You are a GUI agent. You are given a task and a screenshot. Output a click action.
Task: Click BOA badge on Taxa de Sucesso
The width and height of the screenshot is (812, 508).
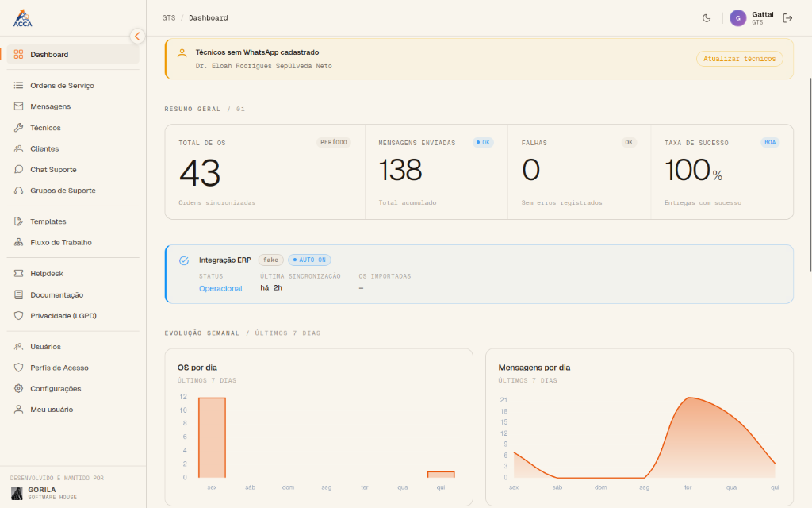pos(770,143)
